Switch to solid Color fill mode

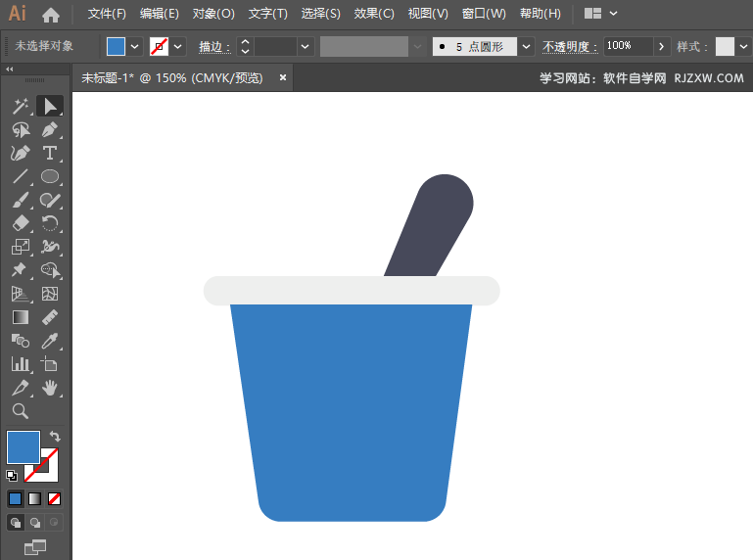tap(16, 498)
